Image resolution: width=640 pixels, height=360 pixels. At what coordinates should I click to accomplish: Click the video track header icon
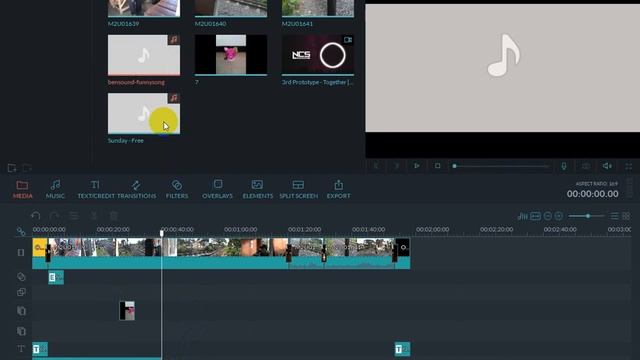[x=21, y=253]
